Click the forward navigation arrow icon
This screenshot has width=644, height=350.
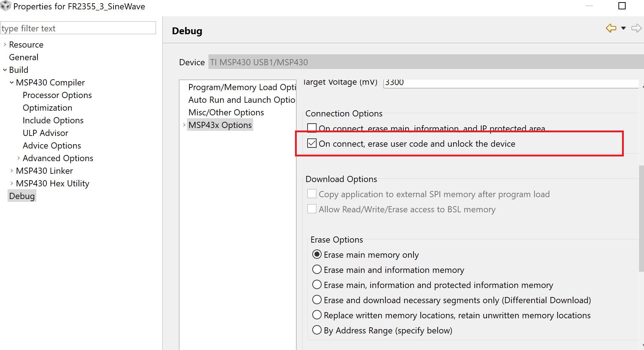(x=636, y=28)
